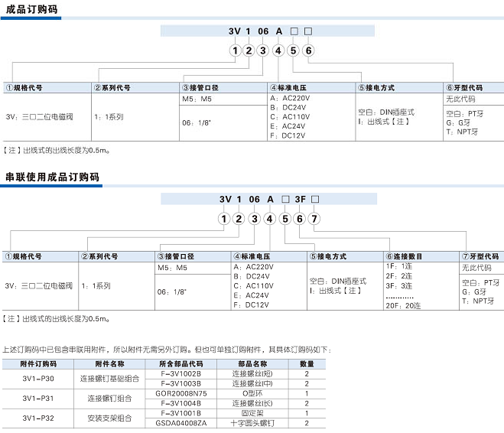Viewport: 504px width, 433px height.
Task: Click the O型环 part name cell
Action: pyautogui.click(x=252, y=393)
